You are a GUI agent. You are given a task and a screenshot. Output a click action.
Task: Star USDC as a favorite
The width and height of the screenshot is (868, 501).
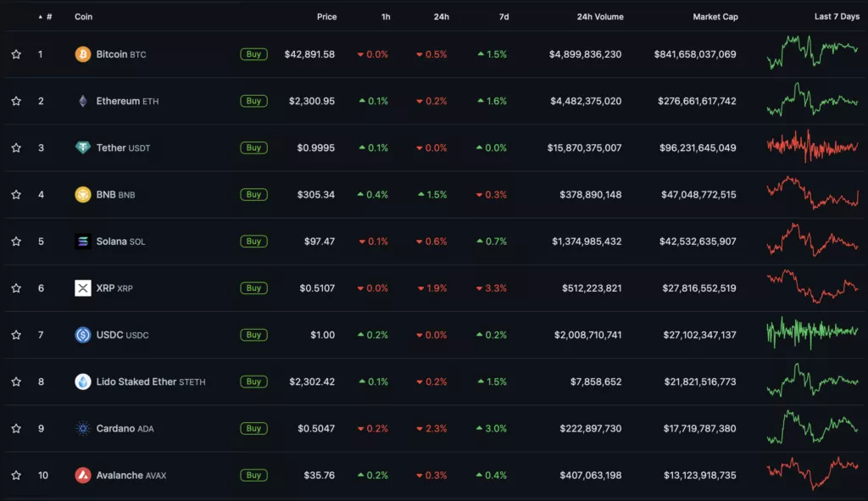tap(16, 335)
